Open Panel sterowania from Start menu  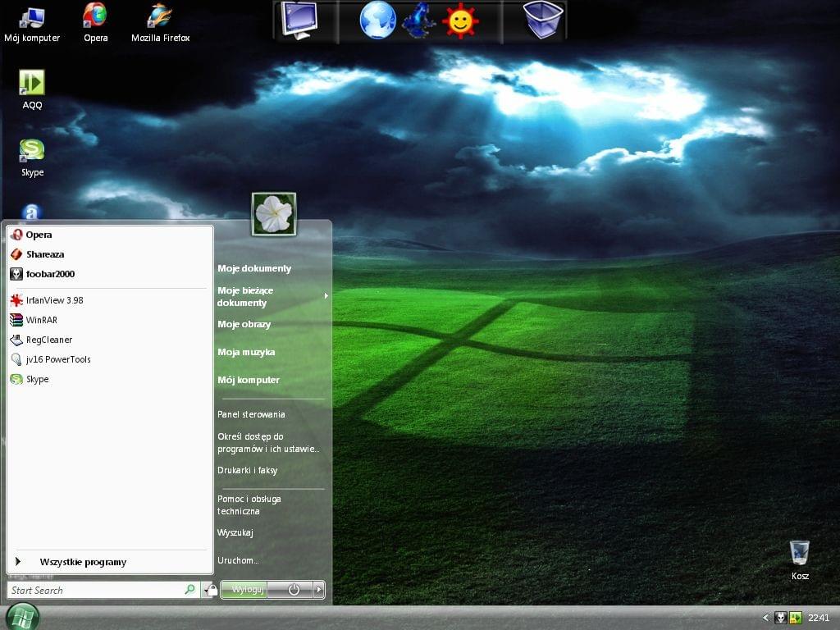pyautogui.click(x=251, y=414)
